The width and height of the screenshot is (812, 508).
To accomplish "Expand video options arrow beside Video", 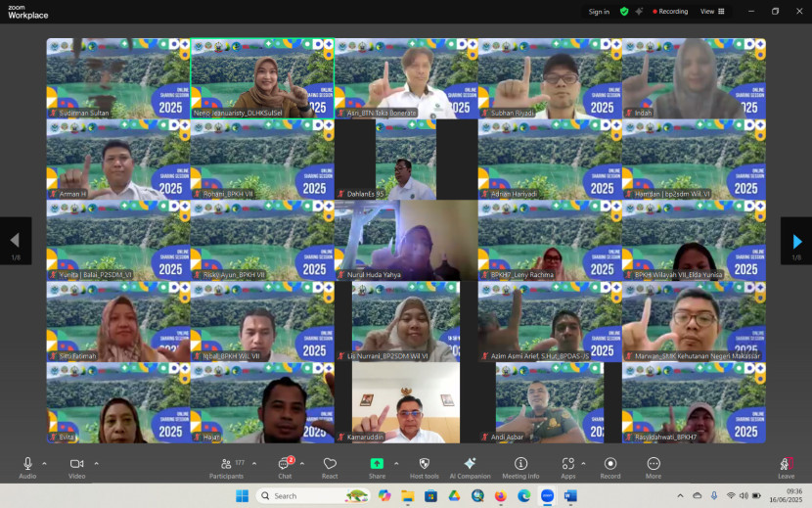I will [x=96, y=463].
